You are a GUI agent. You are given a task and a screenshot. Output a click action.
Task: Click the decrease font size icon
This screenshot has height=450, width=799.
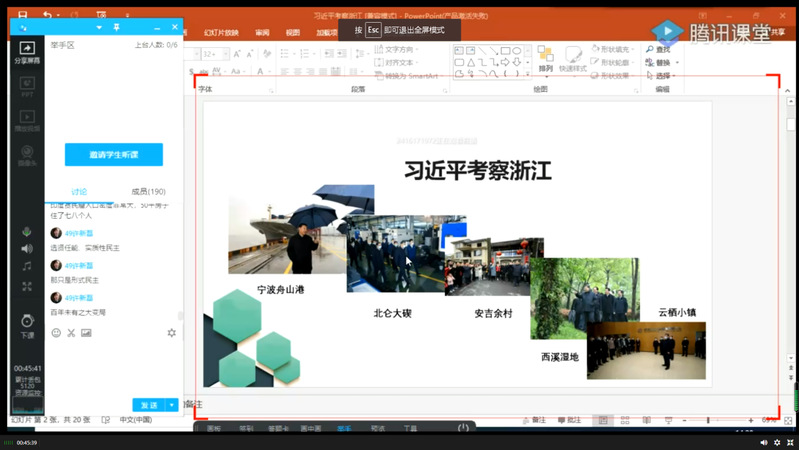pyautogui.click(x=250, y=54)
